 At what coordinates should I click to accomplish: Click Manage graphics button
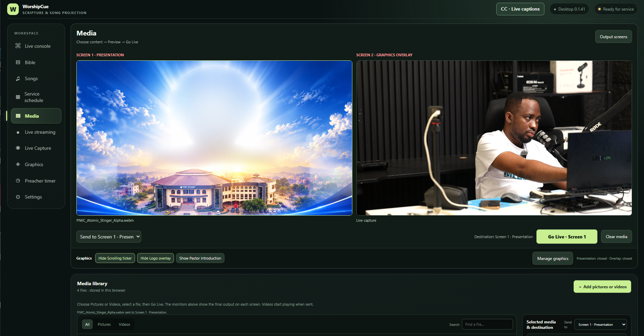click(x=553, y=259)
